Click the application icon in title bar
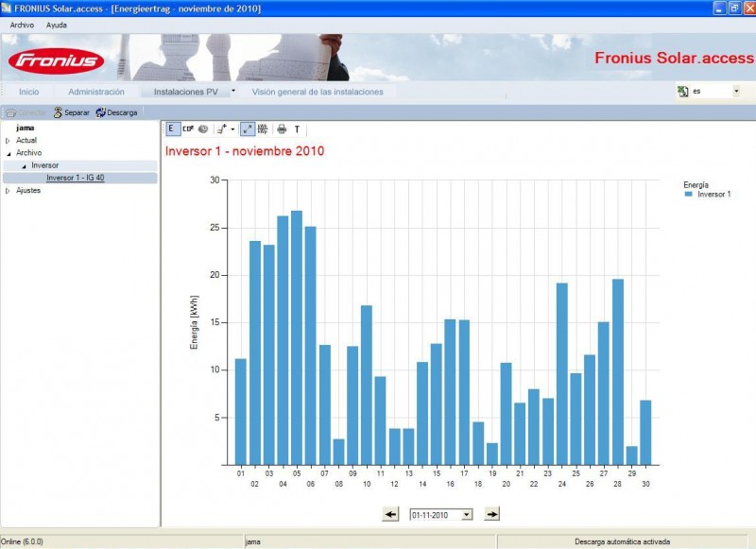756x549 pixels. (7, 9)
